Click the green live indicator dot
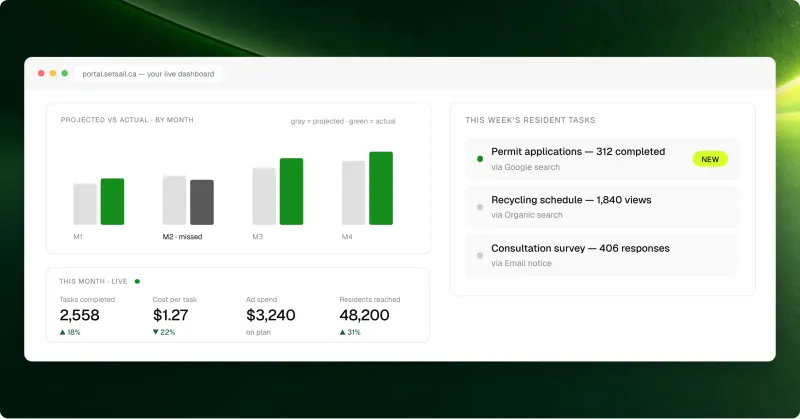The image size is (800, 419). tap(137, 281)
